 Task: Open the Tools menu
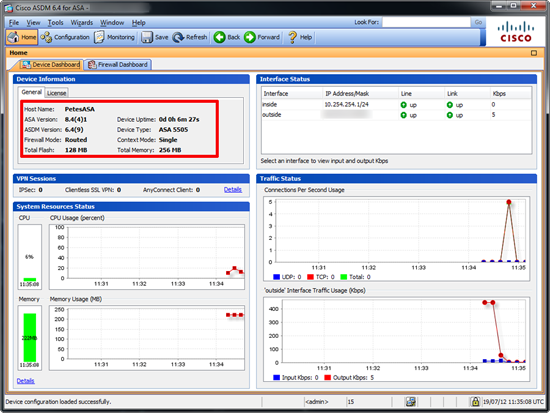click(x=55, y=23)
